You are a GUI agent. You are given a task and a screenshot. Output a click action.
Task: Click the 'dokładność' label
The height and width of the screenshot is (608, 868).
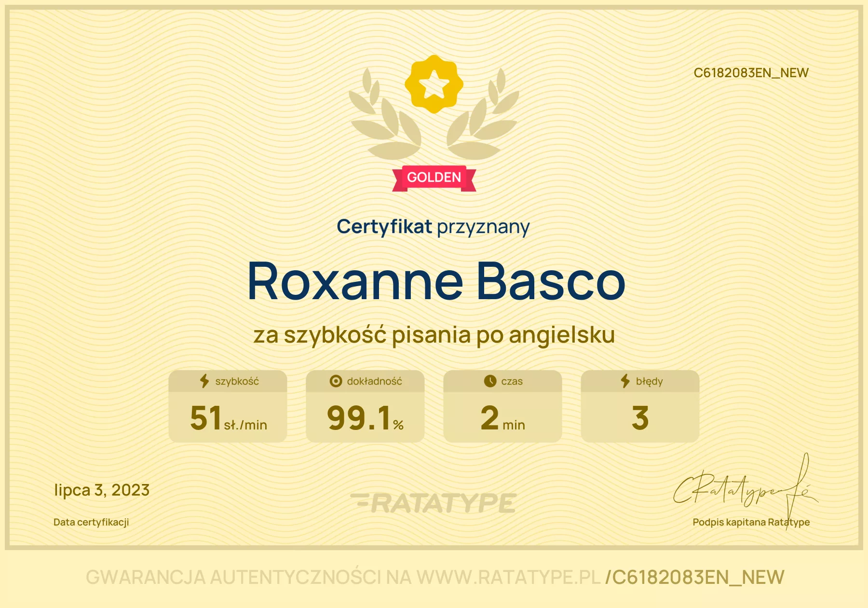[x=374, y=381]
